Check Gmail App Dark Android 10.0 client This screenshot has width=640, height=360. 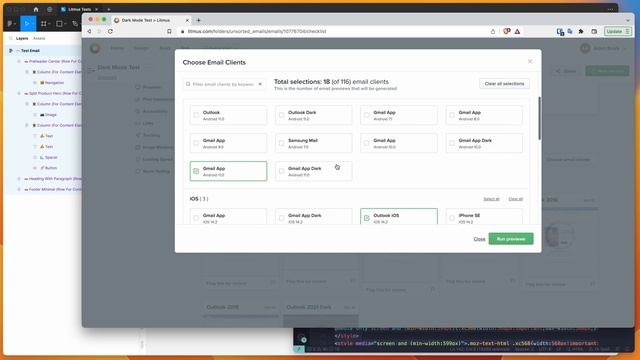tap(452, 143)
